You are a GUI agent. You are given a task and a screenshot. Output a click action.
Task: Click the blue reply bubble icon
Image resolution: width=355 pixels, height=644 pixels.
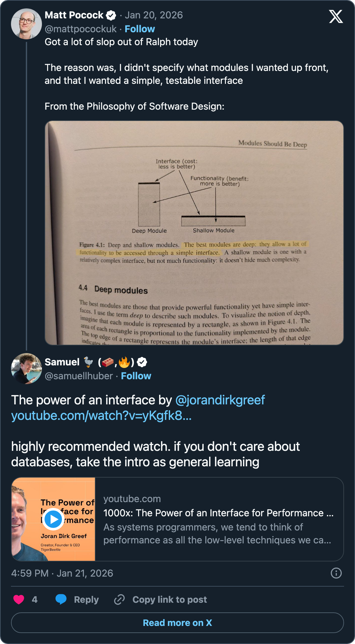61,599
